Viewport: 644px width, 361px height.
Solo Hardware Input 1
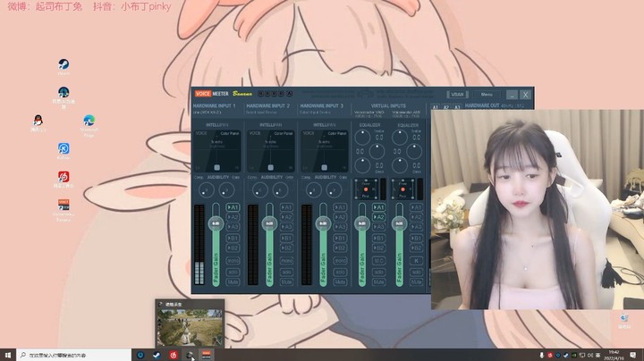click(233, 272)
